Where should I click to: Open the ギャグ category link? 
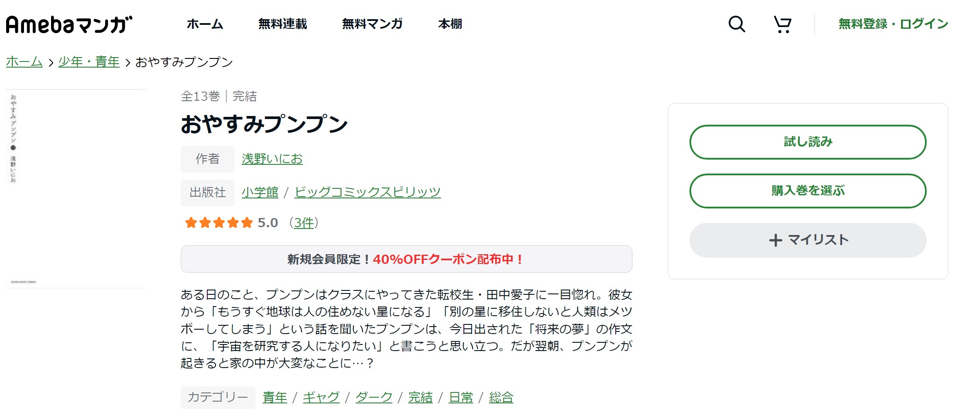[x=321, y=397]
